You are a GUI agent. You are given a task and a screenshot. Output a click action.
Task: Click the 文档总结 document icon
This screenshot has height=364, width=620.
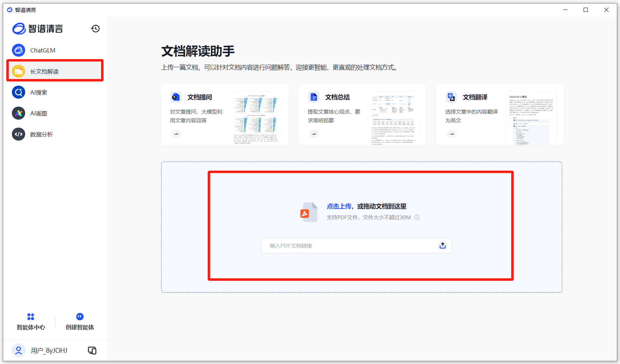click(x=314, y=97)
